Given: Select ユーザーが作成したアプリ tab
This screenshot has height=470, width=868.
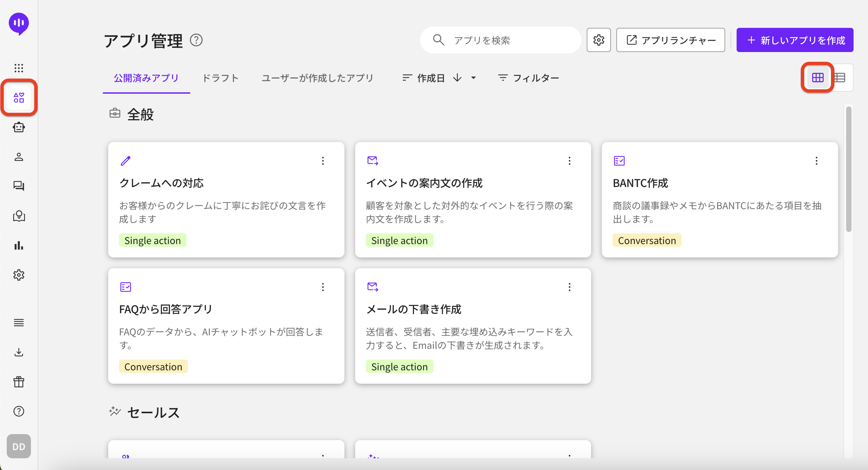Looking at the screenshot, I should click(318, 78).
